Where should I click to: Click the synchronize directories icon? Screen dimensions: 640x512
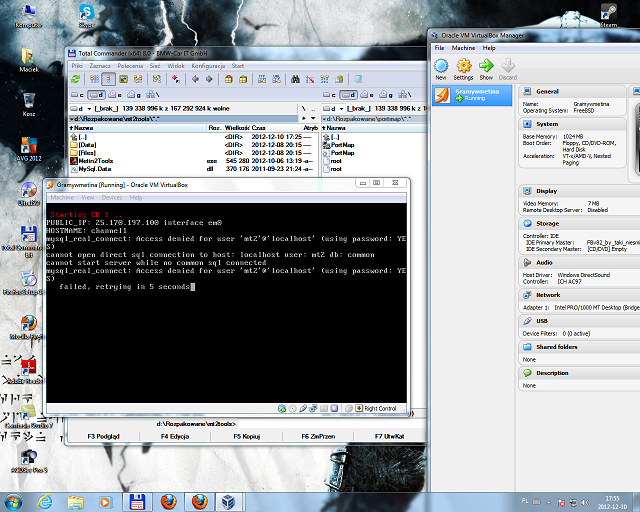point(324,79)
